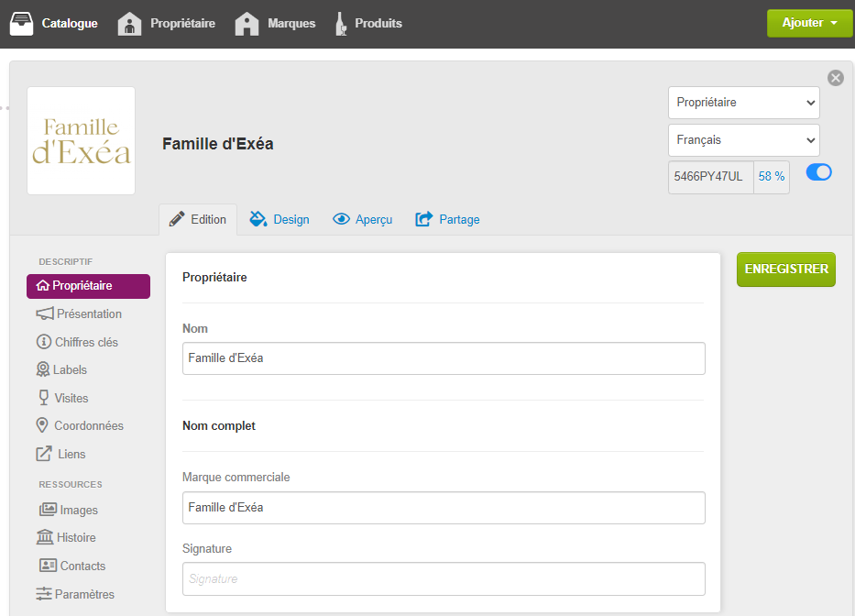
Task: Switch to the Design tab
Action: 280,219
